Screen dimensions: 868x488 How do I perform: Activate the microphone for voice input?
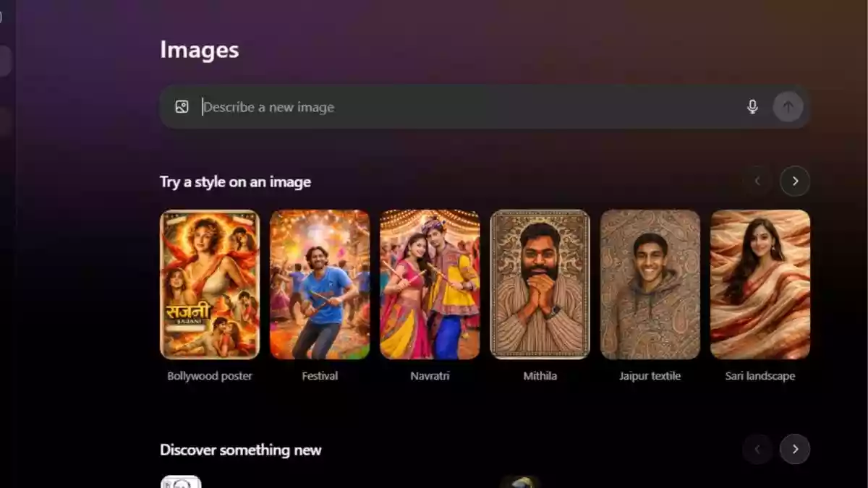tap(753, 106)
